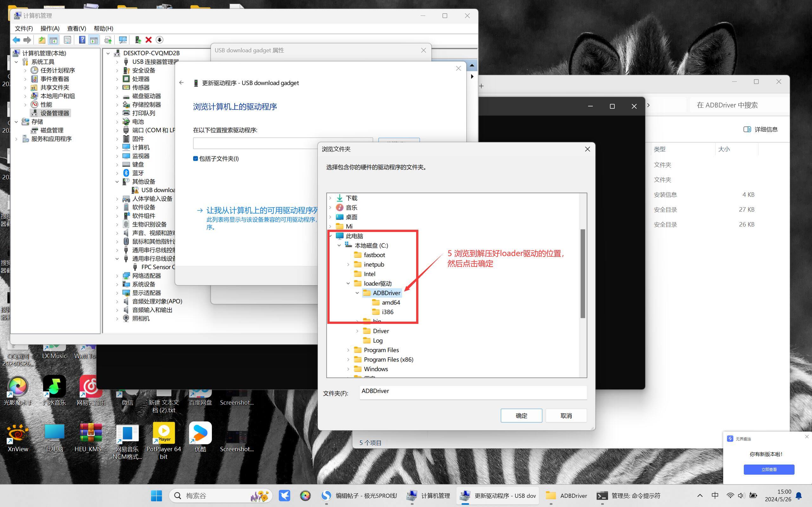Open 操作(A) menu in Computer Management

50,28
